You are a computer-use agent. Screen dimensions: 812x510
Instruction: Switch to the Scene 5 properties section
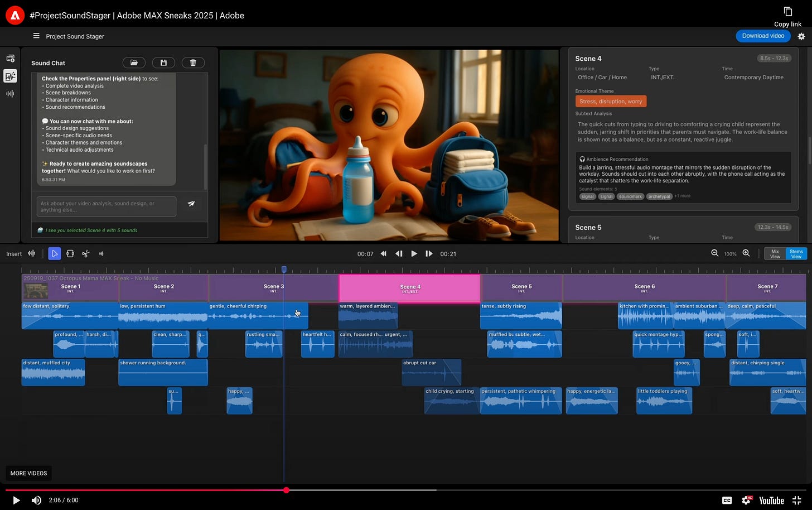pyautogui.click(x=588, y=228)
